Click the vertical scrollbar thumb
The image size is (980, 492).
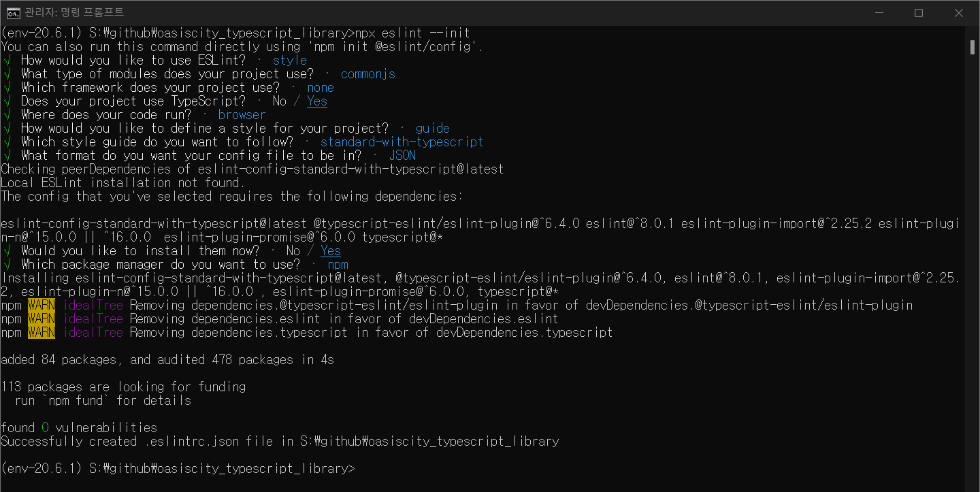pyautogui.click(x=973, y=46)
